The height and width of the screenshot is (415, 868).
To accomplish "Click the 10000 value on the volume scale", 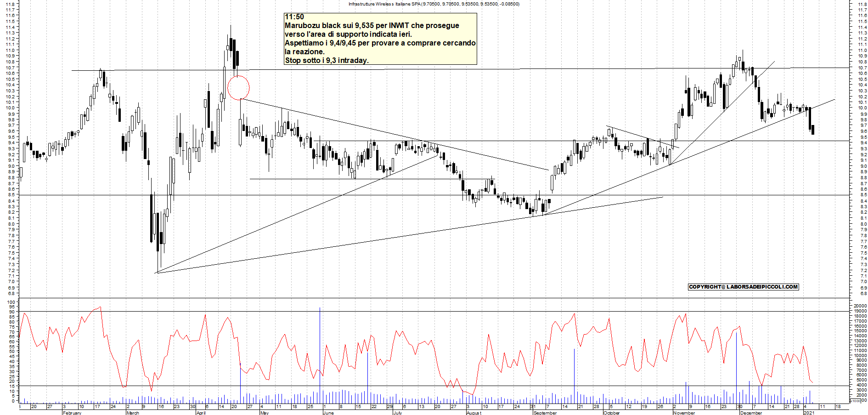I will [860, 356].
